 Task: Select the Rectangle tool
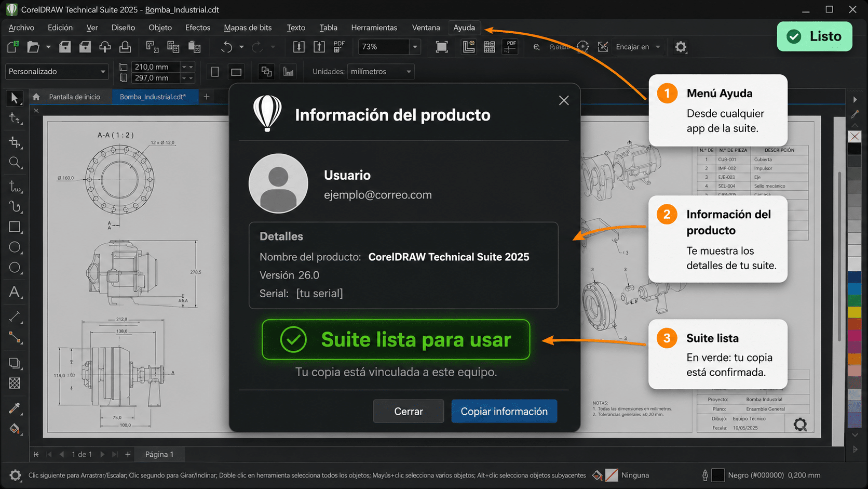point(15,227)
